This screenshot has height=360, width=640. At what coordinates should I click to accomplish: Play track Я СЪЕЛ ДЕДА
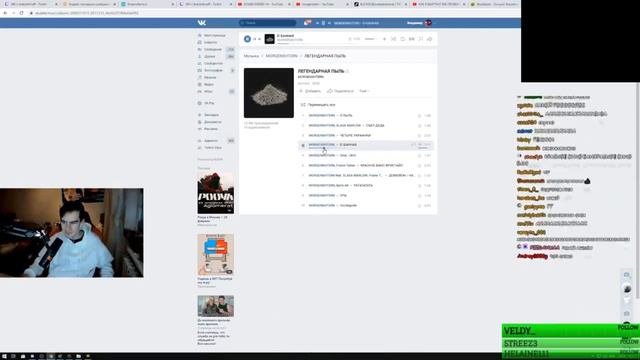[x=366, y=125]
